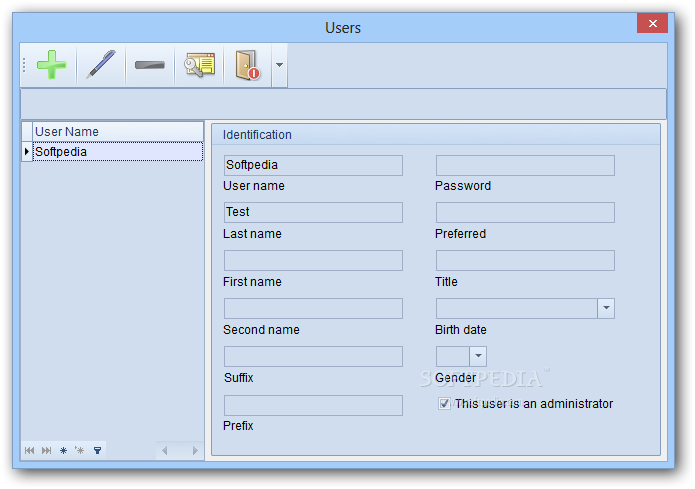Image resolution: width=695 pixels, height=489 pixels.
Task: Open the Birth date dropdown calendar
Action: click(606, 308)
